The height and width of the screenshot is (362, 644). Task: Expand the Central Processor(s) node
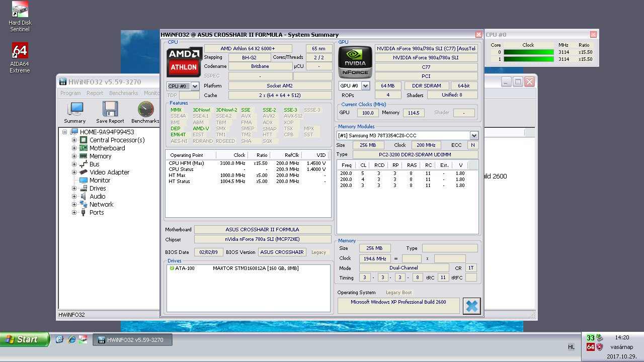point(74,140)
